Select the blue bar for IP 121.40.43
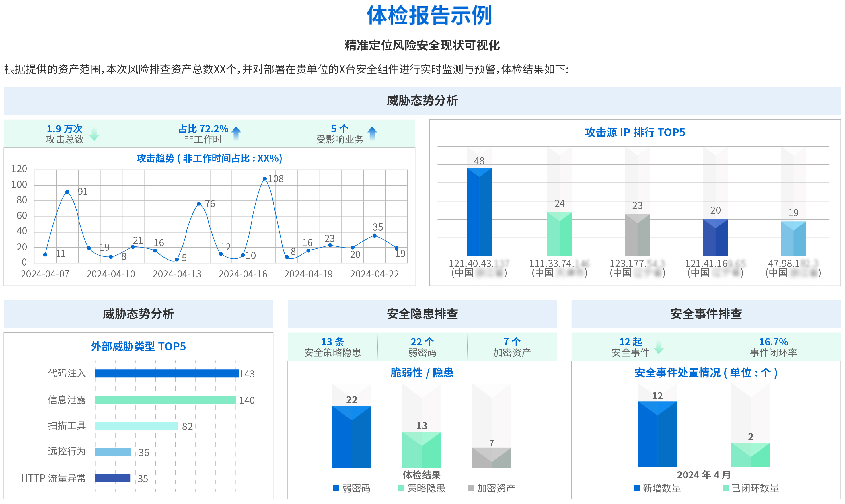Viewport: 845px width, 504px height. (x=479, y=212)
